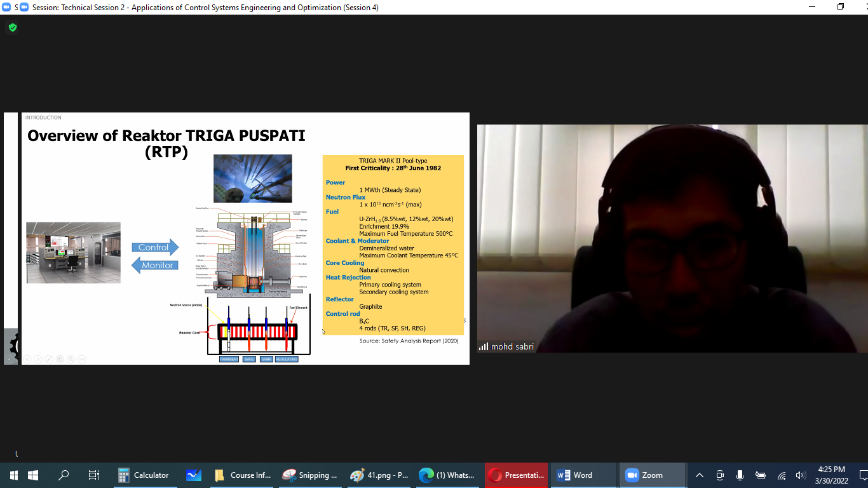Click the TRANSIENT rod label on slide
The height and width of the screenshot is (488, 868).
(x=229, y=359)
